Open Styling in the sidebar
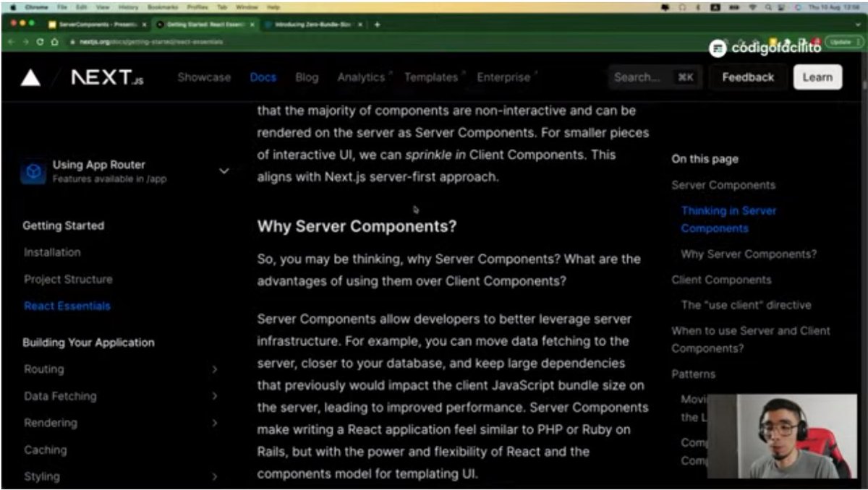Screen dimensions: 868x490 pos(42,476)
